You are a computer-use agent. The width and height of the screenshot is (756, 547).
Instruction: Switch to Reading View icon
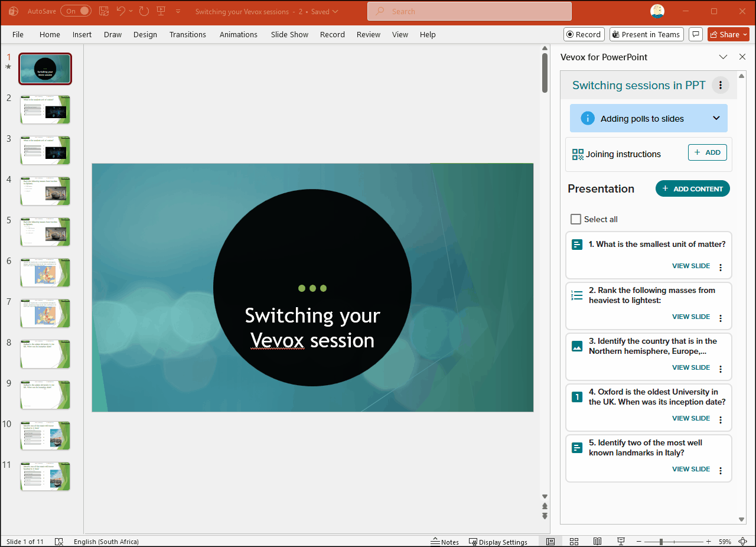click(598, 542)
